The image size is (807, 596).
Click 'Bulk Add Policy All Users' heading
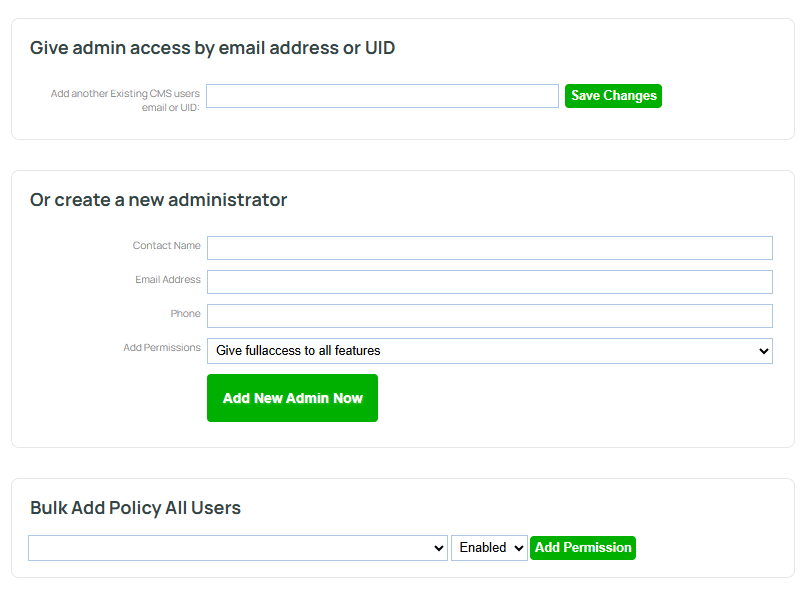135,508
